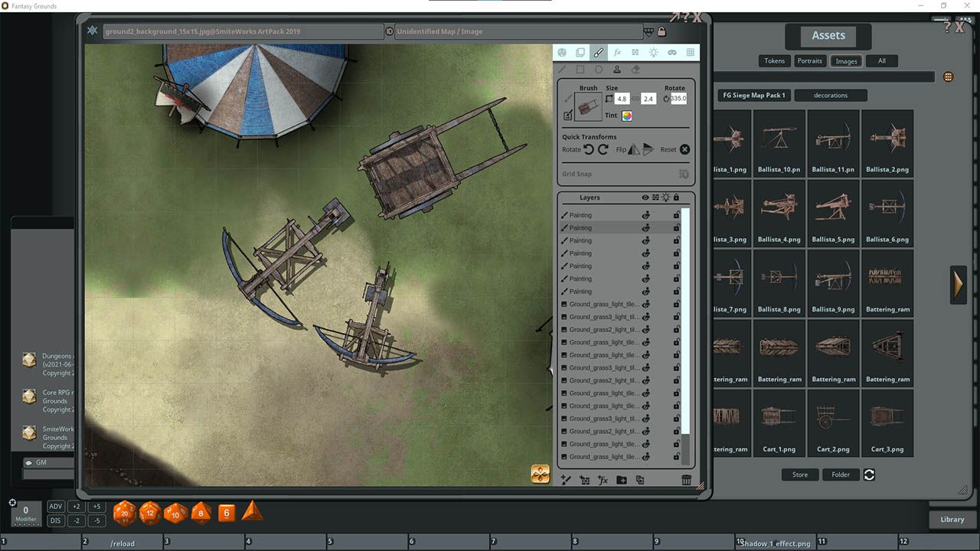Open the Library button
Viewport: 980px width, 551px height.
952,519
